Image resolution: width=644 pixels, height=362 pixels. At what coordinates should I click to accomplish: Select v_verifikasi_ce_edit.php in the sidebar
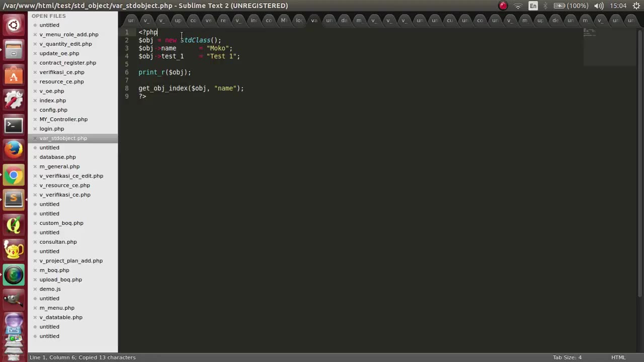tap(71, 176)
